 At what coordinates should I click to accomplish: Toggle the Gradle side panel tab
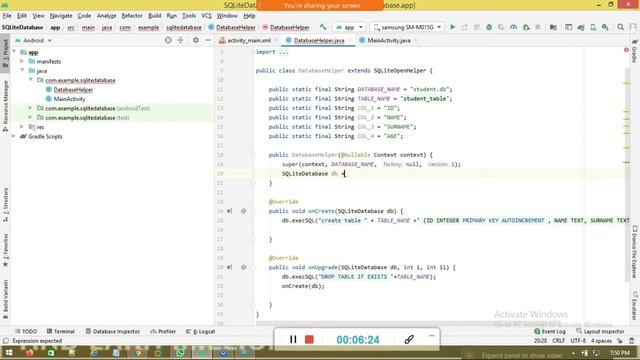click(x=635, y=51)
